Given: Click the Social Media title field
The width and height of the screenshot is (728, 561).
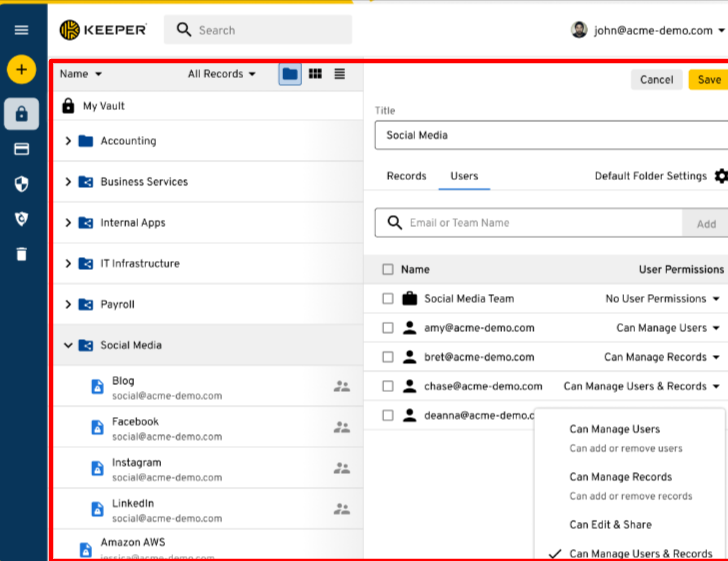Looking at the screenshot, I should tap(551, 135).
